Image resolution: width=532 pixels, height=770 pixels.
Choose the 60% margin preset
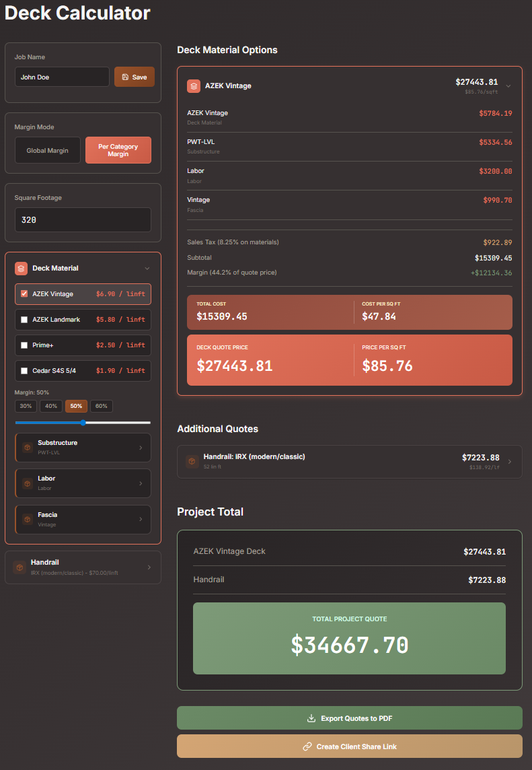pos(102,406)
